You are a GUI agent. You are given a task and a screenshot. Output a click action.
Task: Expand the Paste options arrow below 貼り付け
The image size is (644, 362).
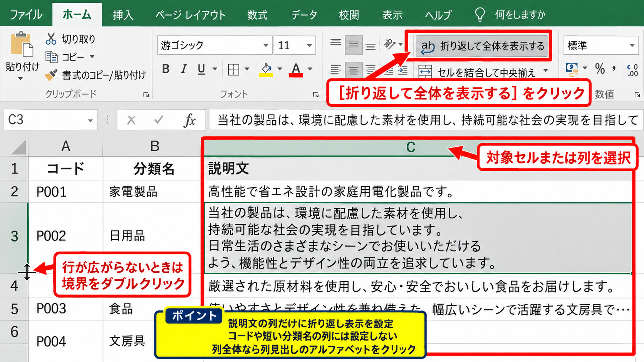tap(20, 78)
